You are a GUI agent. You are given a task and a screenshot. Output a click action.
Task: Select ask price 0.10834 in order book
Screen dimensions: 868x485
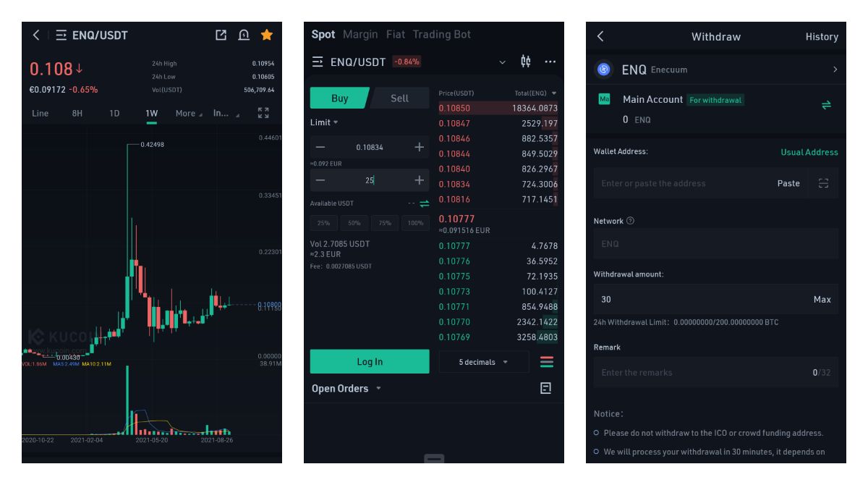coord(454,184)
